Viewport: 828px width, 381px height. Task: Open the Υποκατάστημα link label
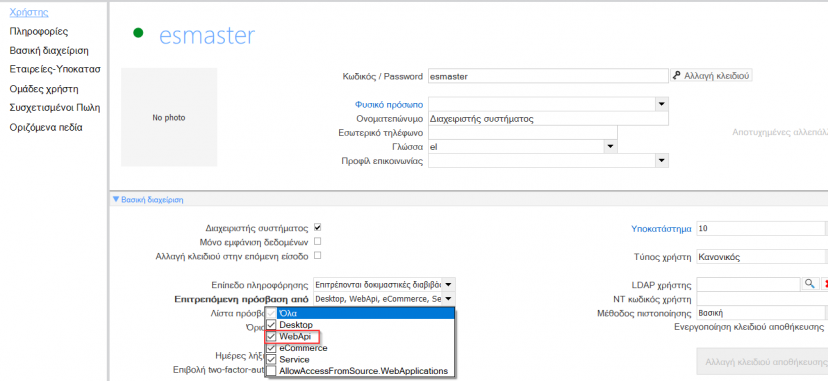click(661, 229)
